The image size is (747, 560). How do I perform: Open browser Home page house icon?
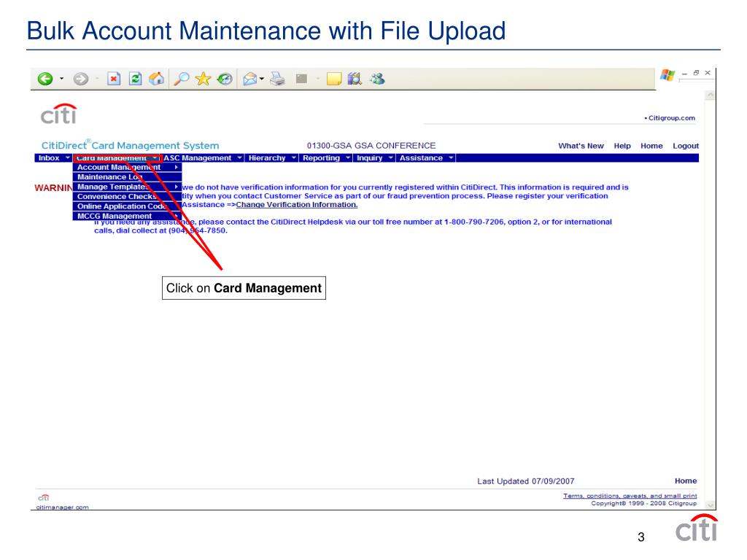tap(156, 79)
